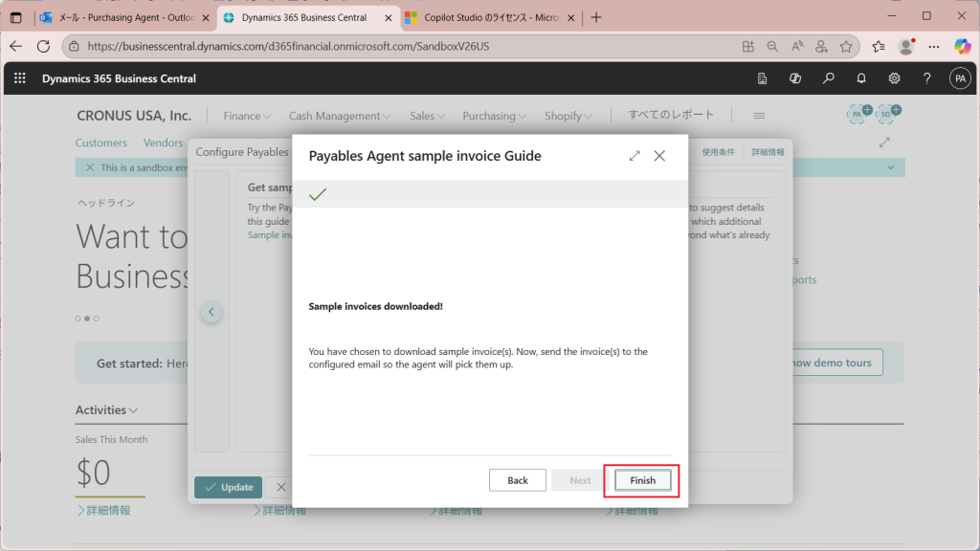This screenshot has height=551, width=980.
Task: Click the site information lock icon
Action: [74, 46]
